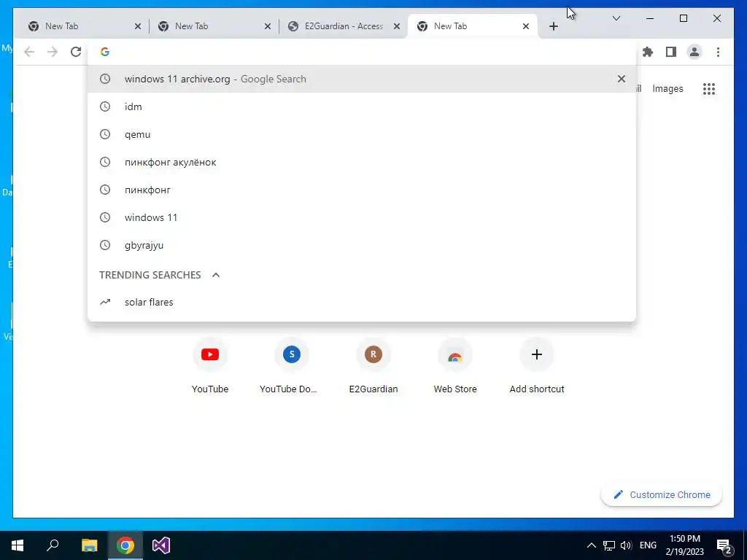Close the E2Guardian tab
Viewport: 747px width, 560px height.
click(x=396, y=26)
